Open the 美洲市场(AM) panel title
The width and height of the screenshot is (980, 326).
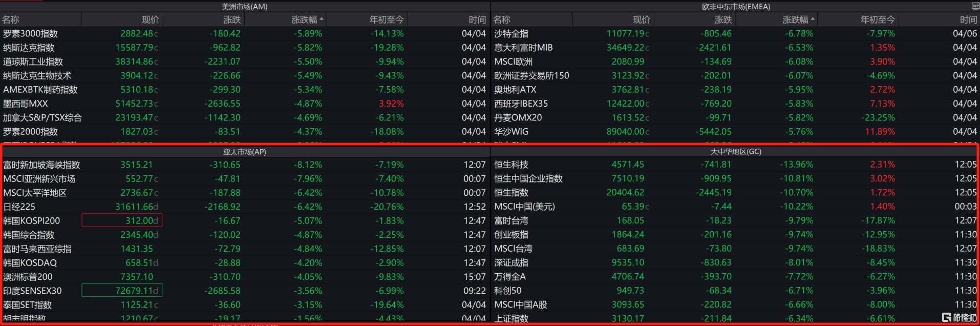coord(244,7)
